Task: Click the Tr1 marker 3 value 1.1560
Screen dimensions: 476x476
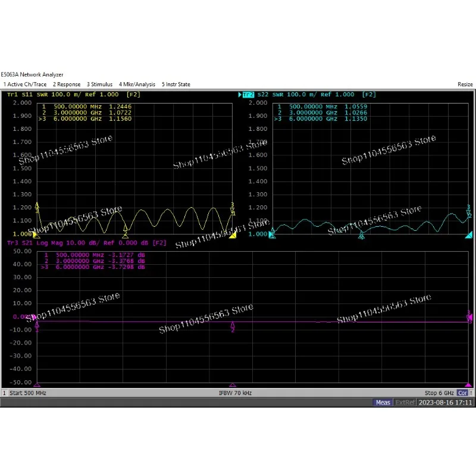Action: tap(120, 118)
